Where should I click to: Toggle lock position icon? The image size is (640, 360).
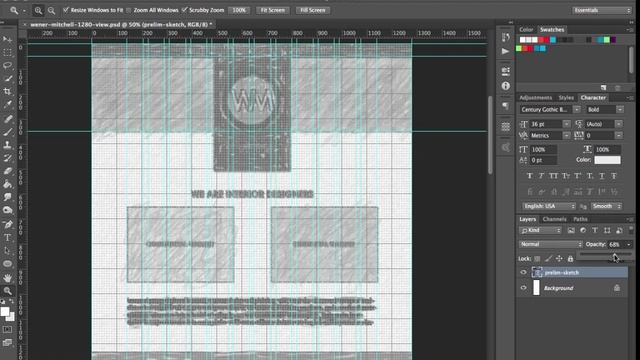559,259
